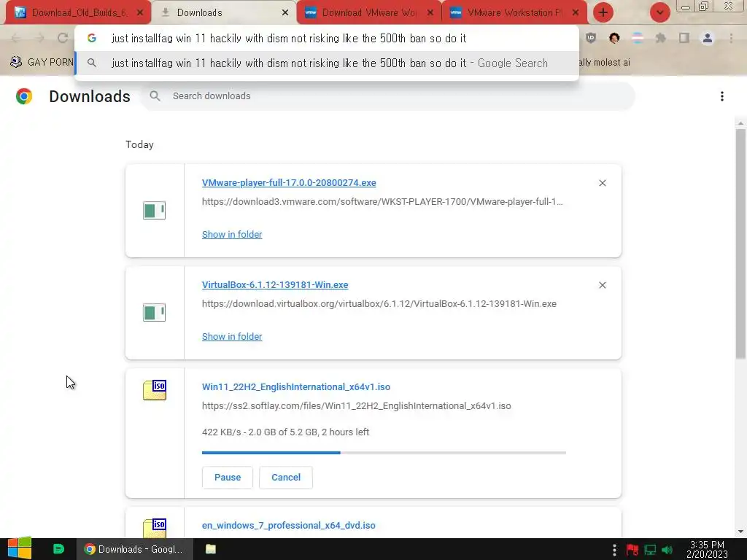Image resolution: width=747 pixels, height=560 pixels.
Task: Show VMware player download in folder
Action: point(232,234)
